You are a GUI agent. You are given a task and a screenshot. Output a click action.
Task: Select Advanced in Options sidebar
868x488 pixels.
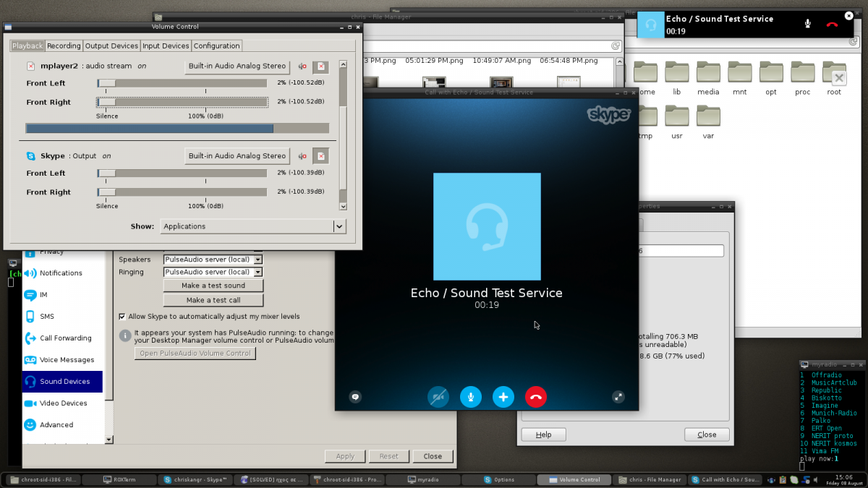pyautogui.click(x=62, y=425)
